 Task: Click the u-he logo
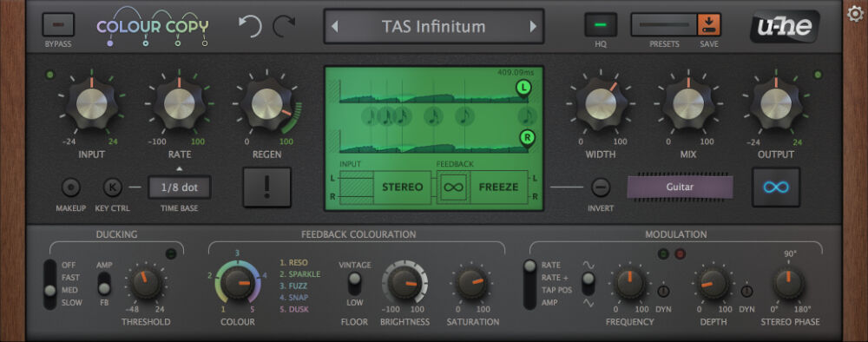(x=785, y=26)
